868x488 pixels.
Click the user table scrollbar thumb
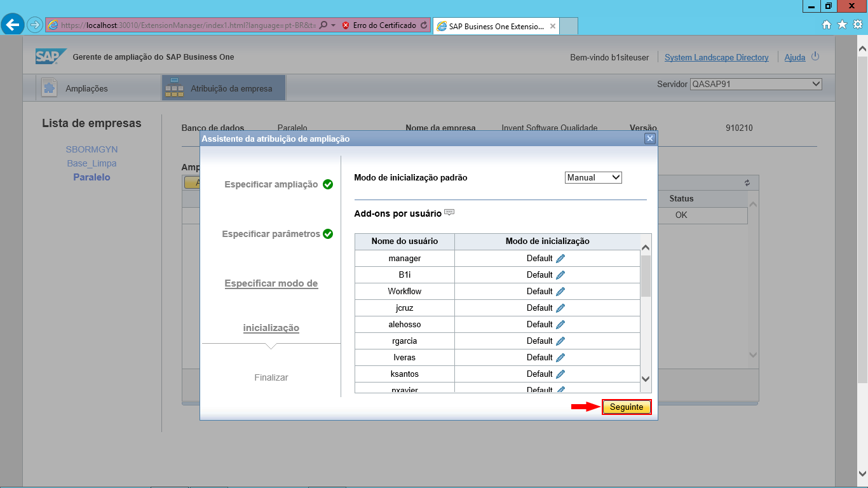[x=646, y=276]
